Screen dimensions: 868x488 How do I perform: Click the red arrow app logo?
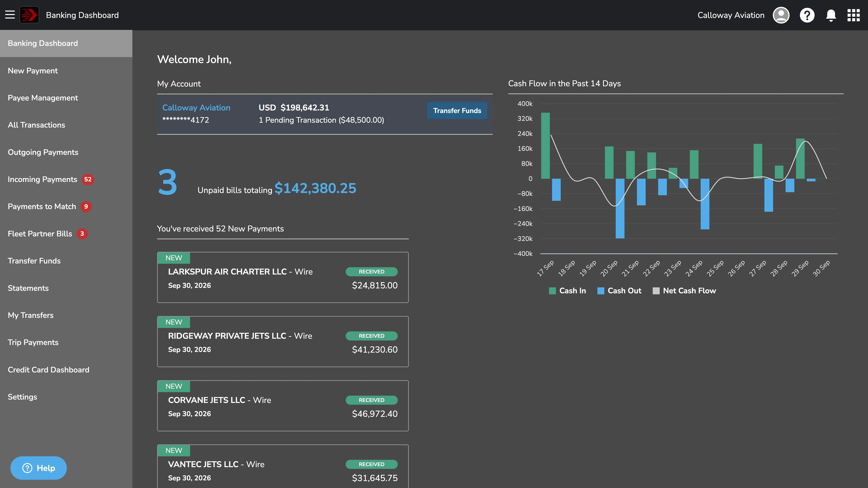point(29,15)
